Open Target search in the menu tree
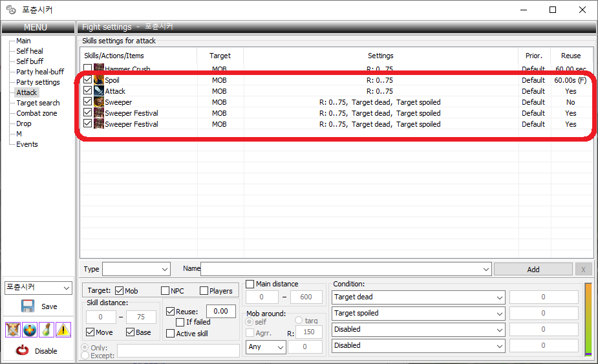The image size is (598, 364). coord(37,103)
